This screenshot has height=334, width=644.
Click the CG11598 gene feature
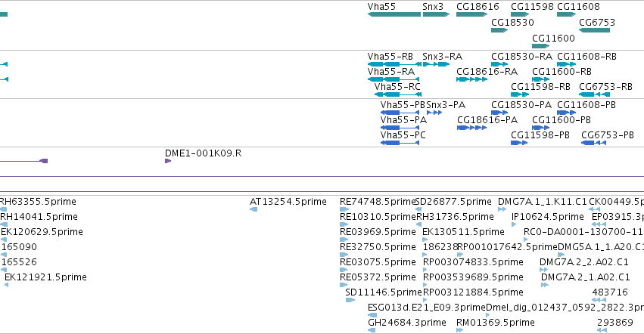coord(520,14)
